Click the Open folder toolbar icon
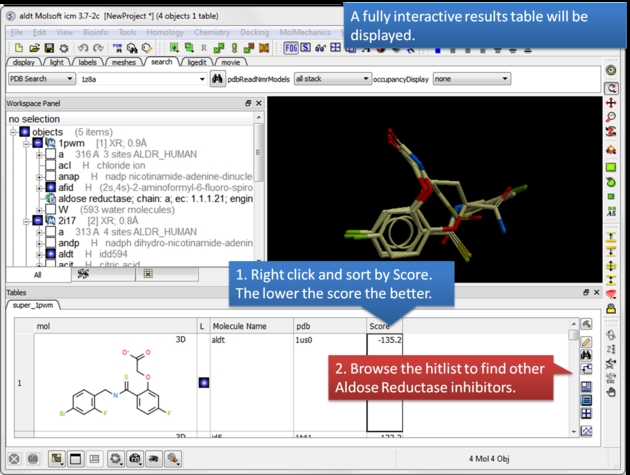This screenshot has height=475, width=630. [34, 47]
